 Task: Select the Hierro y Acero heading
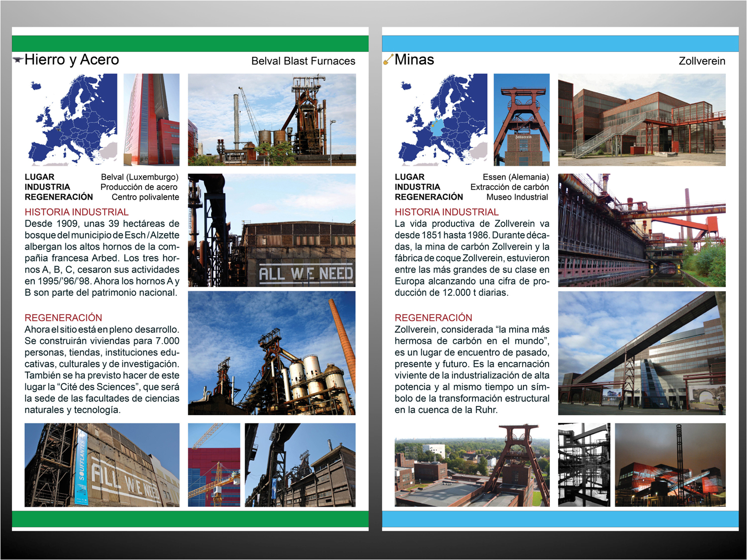coord(72,60)
